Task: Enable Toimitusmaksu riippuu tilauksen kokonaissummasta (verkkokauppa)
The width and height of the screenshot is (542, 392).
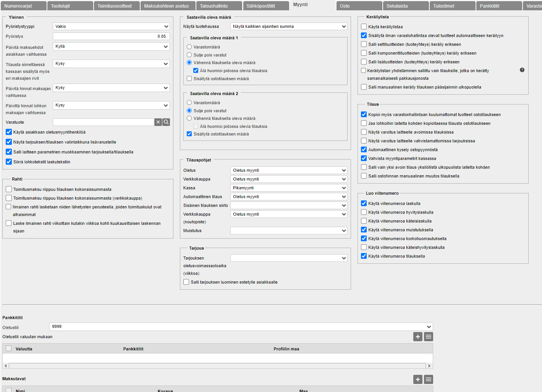Action: coord(9,198)
